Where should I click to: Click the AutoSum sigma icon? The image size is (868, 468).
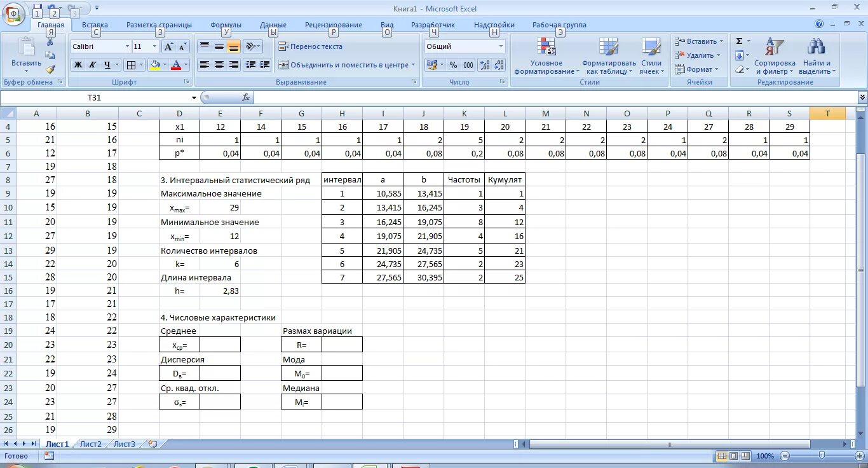tap(739, 41)
